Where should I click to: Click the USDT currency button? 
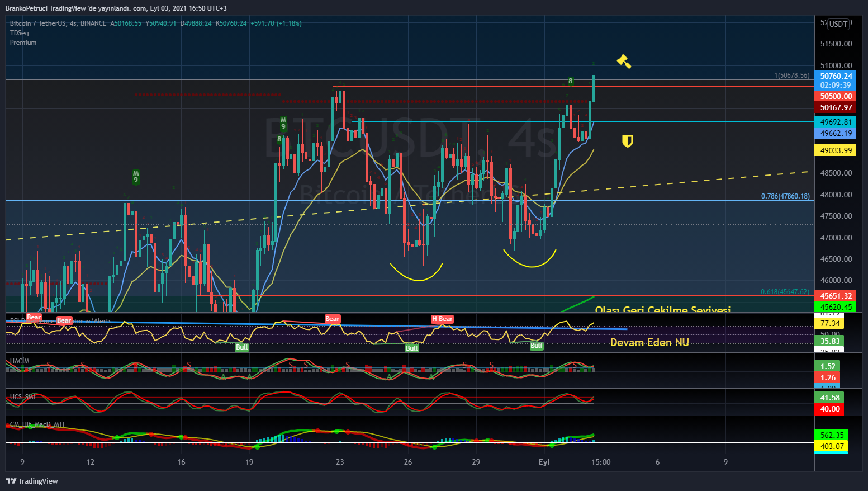coord(838,24)
